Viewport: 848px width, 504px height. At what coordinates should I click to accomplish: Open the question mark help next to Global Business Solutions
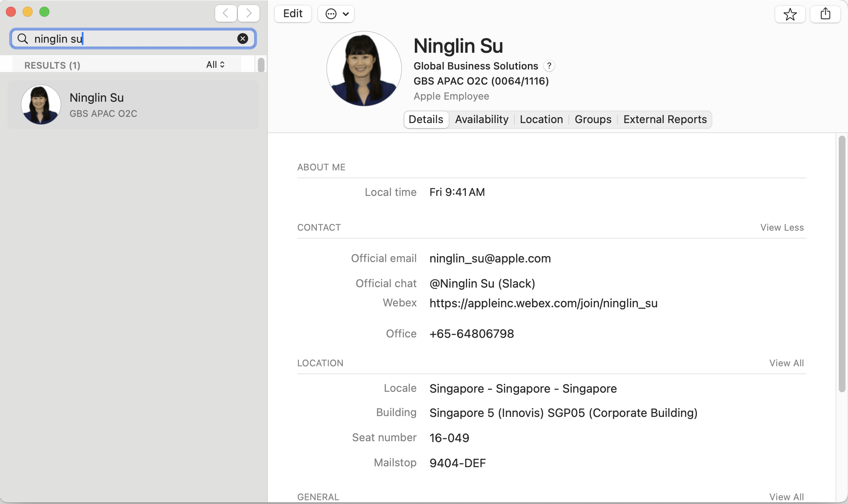(x=549, y=66)
